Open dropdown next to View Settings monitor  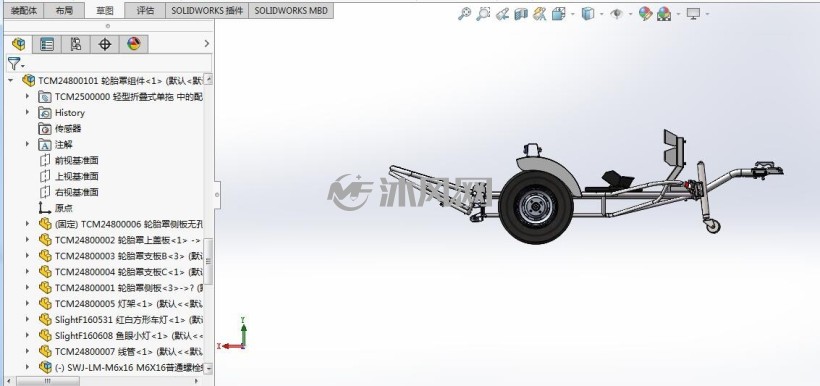tap(708, 14)
